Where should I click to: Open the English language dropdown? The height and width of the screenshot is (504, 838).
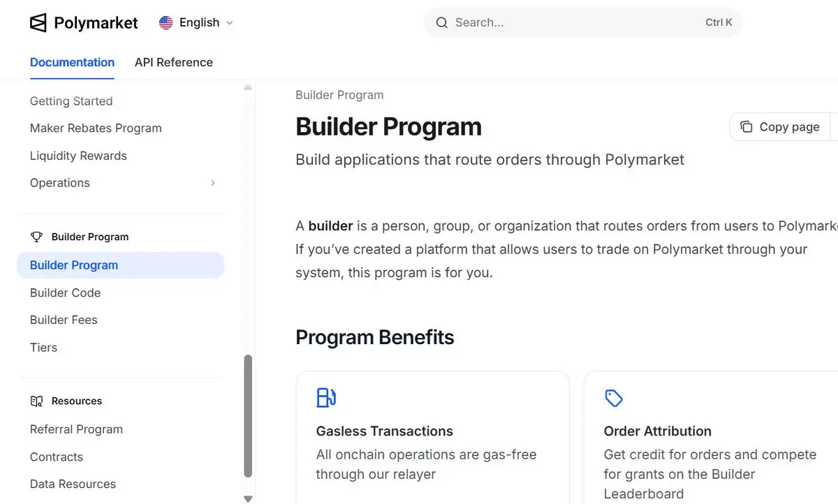[196, 23]
